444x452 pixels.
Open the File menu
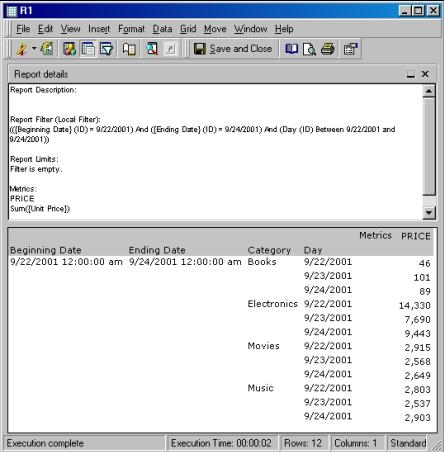[23, 29]
